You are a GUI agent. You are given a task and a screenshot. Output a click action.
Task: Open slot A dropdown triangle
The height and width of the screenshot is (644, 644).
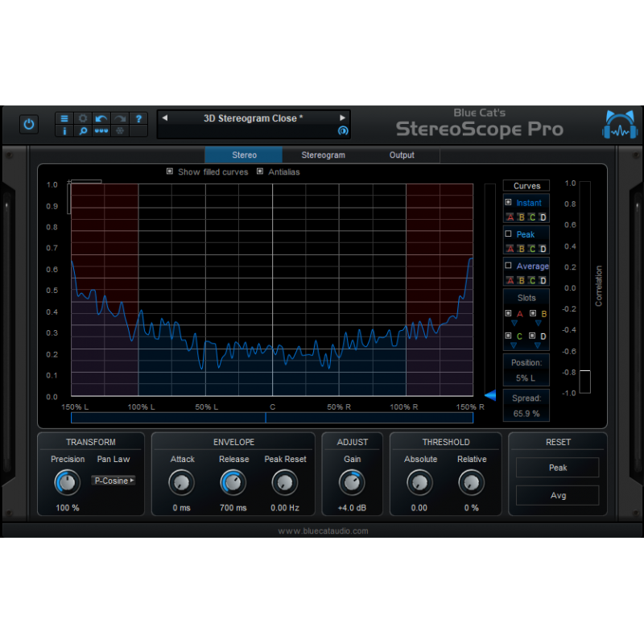pyautogui.click(x=514, y=323)
